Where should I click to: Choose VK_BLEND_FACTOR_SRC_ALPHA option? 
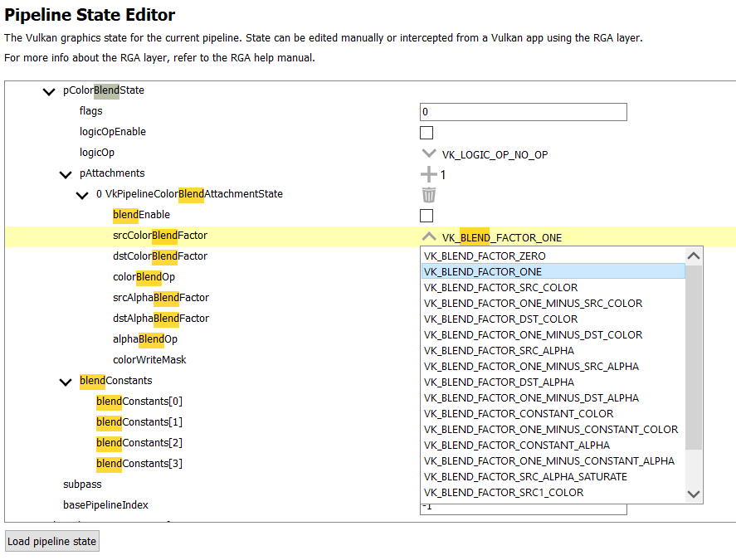pyautogui.click(x=499, y=351)
